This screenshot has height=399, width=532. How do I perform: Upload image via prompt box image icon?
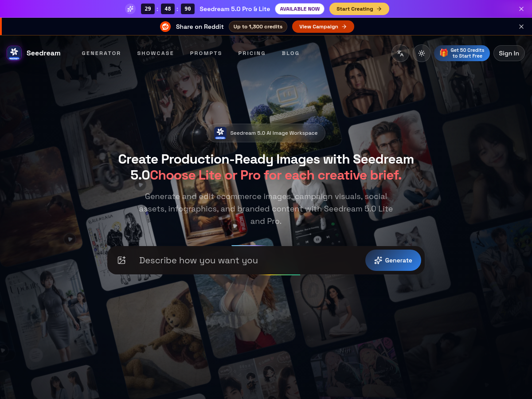point(121,260)
